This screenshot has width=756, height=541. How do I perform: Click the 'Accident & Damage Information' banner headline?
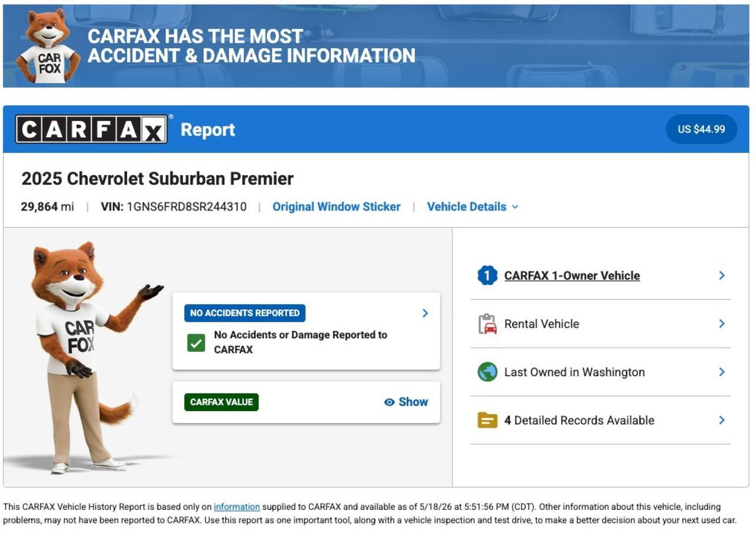pos(252,56)
